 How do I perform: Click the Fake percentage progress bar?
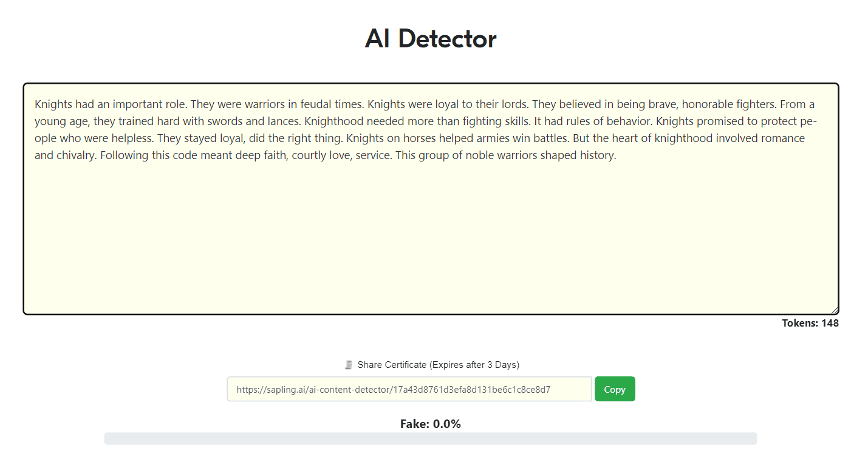431,438
